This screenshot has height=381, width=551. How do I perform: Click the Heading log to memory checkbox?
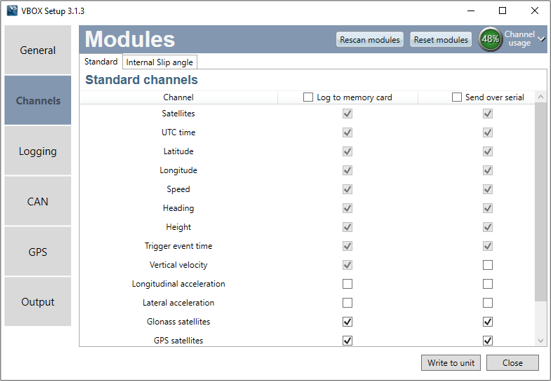(347, 208)
